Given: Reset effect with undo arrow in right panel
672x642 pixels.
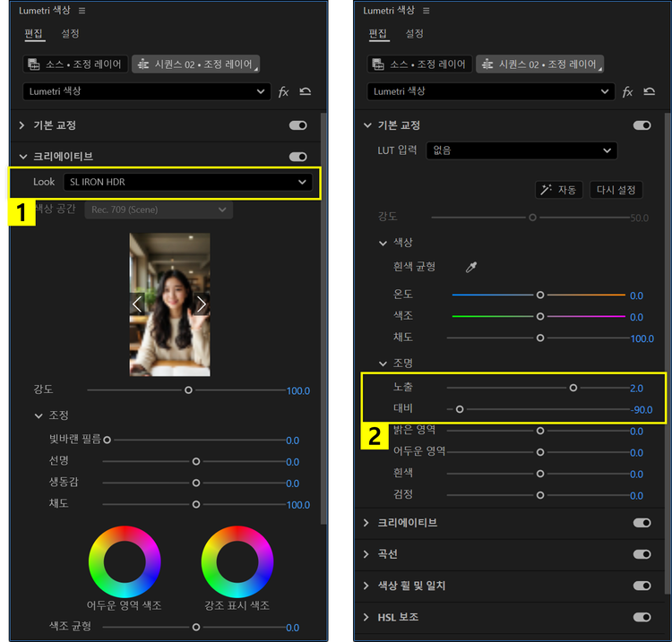Looking at the screenshot, I should coord(650,91).
